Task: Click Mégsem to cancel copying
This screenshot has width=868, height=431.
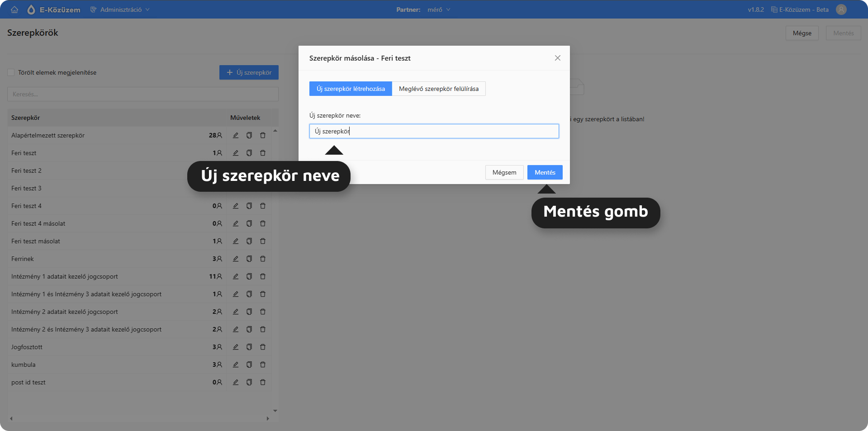Action: [504, 172]
